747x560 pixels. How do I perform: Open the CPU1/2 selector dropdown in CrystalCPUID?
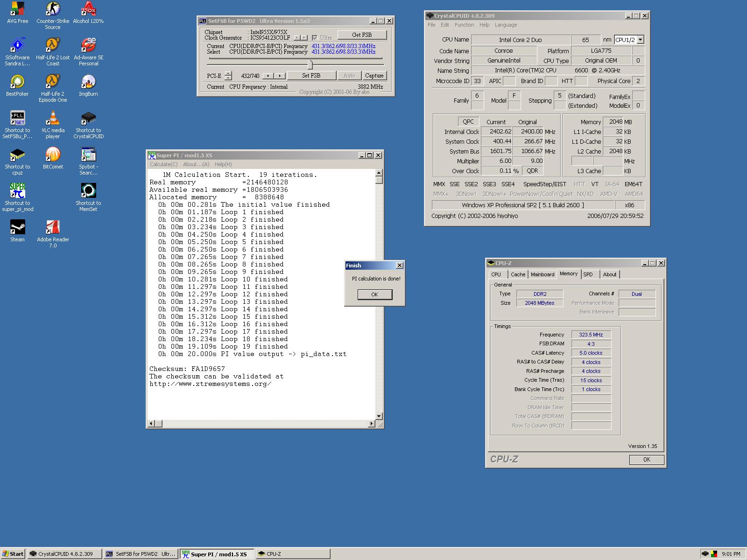pos(640,40)
